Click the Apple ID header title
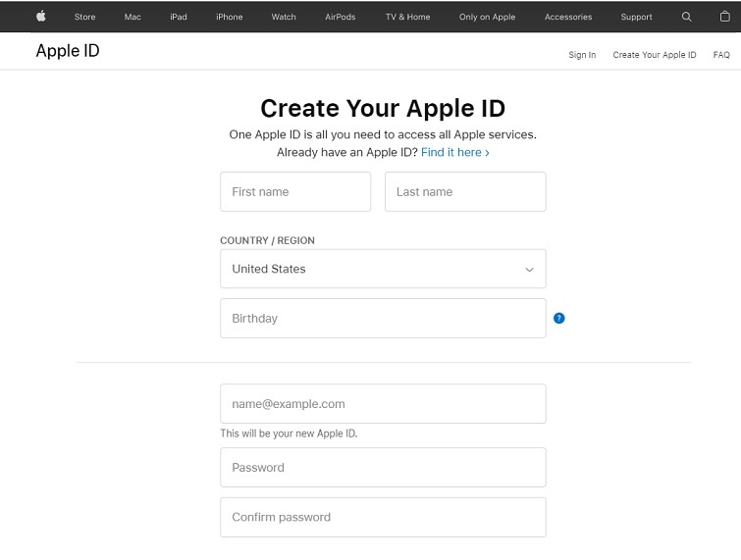Screen dimensions: 741x560 coord(68,51)
